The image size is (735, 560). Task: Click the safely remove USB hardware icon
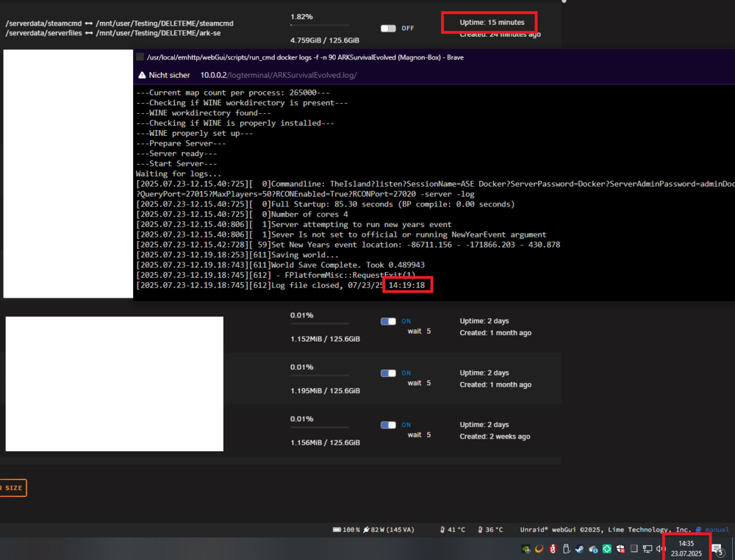pyautogui.click(x=566, y=549)
